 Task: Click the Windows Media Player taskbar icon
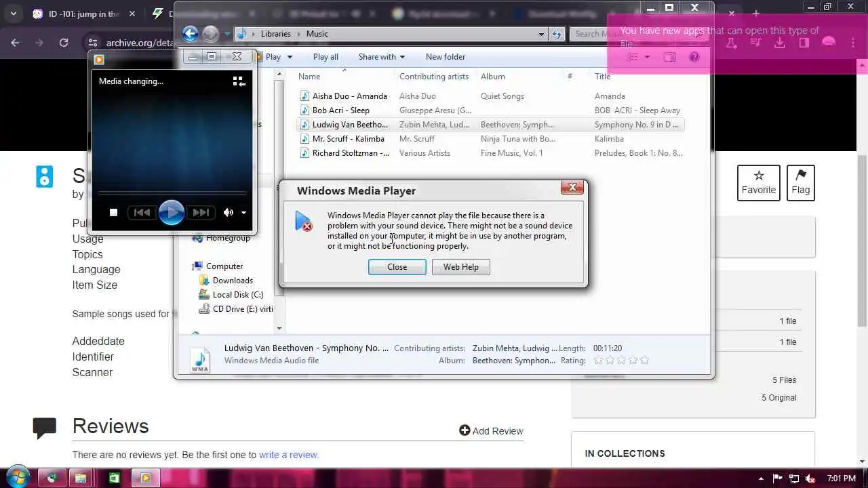(144, 479)
